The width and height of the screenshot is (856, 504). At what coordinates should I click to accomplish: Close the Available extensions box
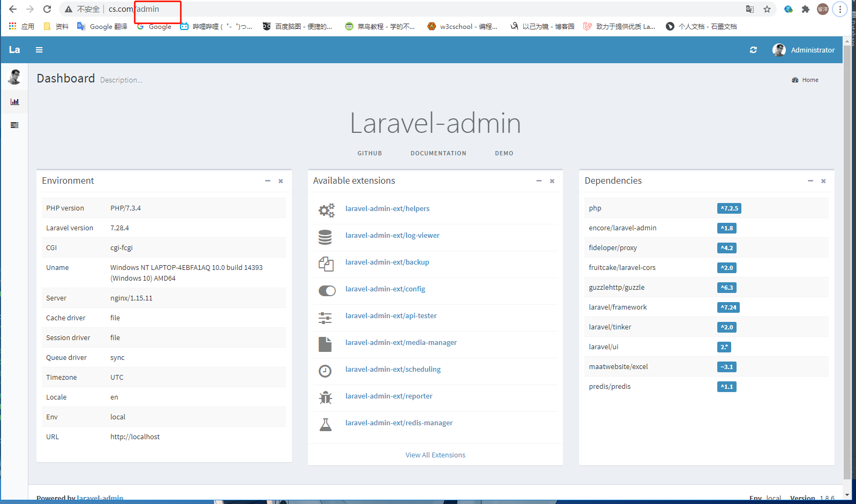coord(552,181)
